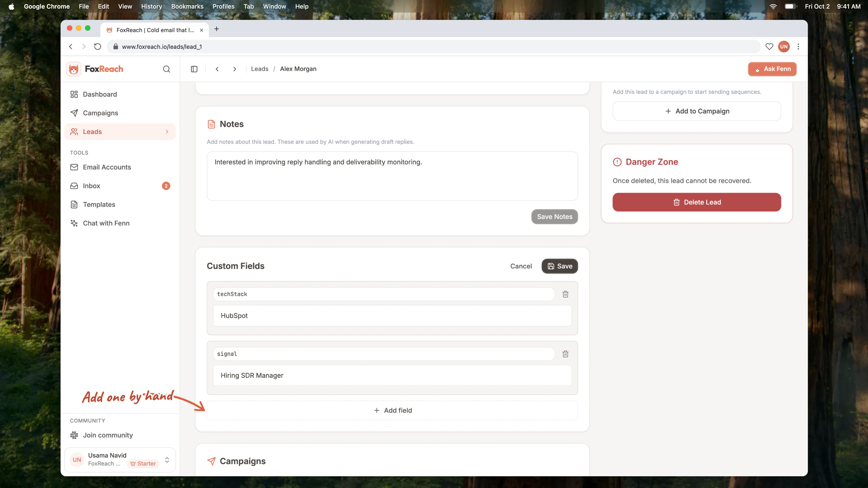Open Email Accounts page
This screenshot has height=488, width=868.
click(x=120, y=167)
